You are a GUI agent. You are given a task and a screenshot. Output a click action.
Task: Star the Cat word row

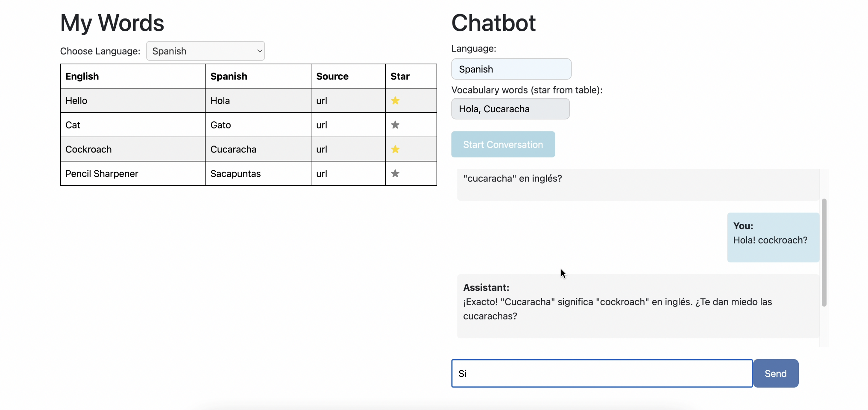coord(395,125)
